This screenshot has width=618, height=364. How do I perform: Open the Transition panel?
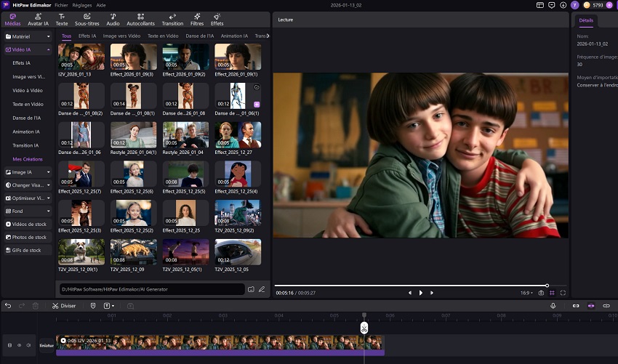[172, 20]
